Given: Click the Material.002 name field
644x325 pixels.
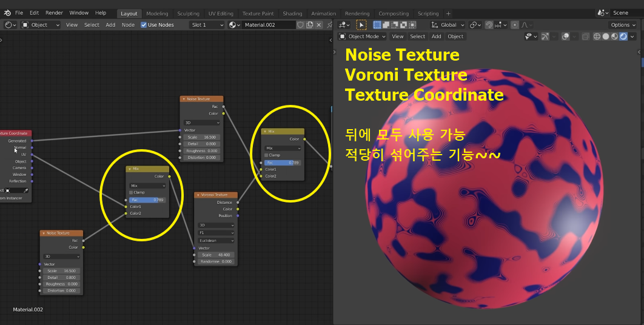Looking at the screenshot, I should 269,25.
